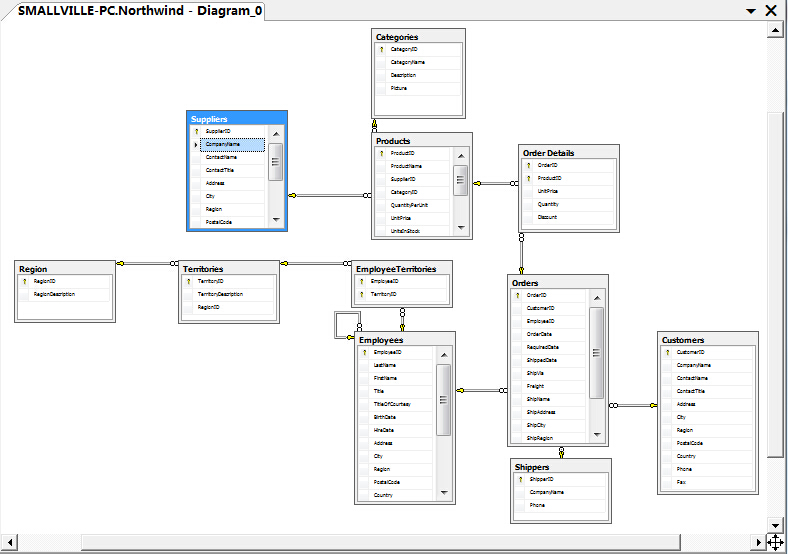Click the main horizontal scrollbar thumb
The width and height of the screenshot is (788, 554).
pyautogui.click(x=380, y=542)
